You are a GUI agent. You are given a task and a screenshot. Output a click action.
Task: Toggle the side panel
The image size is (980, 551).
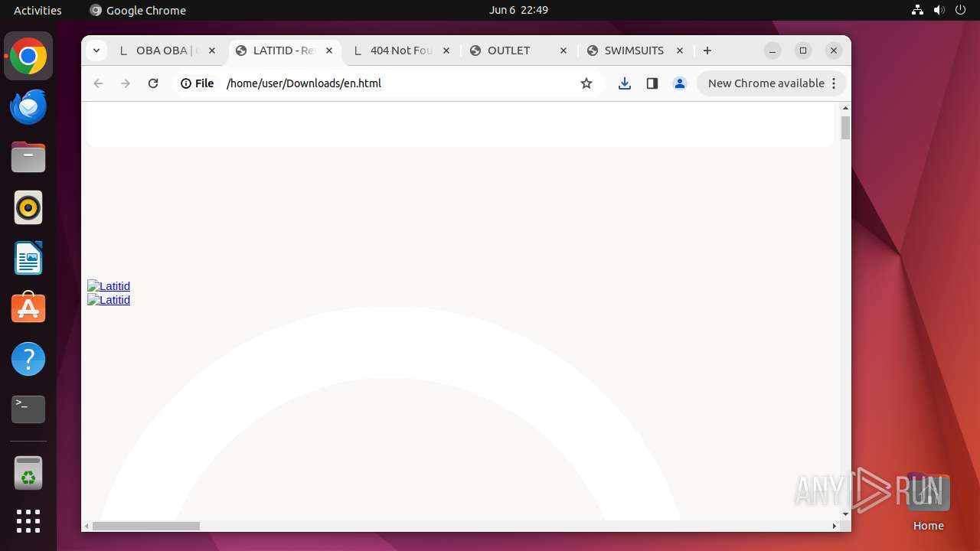652,83
